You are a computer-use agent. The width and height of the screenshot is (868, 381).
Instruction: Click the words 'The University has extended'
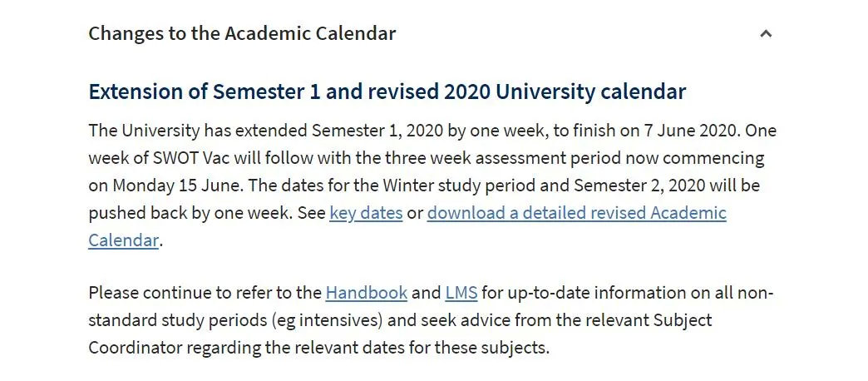(x=198, y=131)
